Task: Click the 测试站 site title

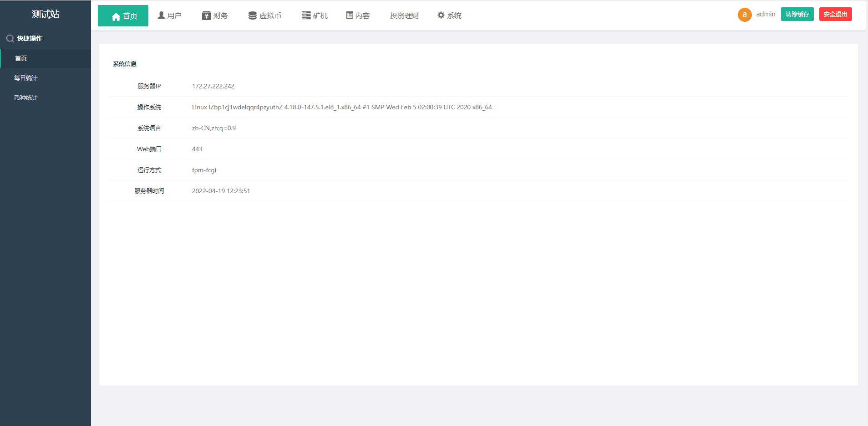Action: pyautogui.click(x=46, y=14)
